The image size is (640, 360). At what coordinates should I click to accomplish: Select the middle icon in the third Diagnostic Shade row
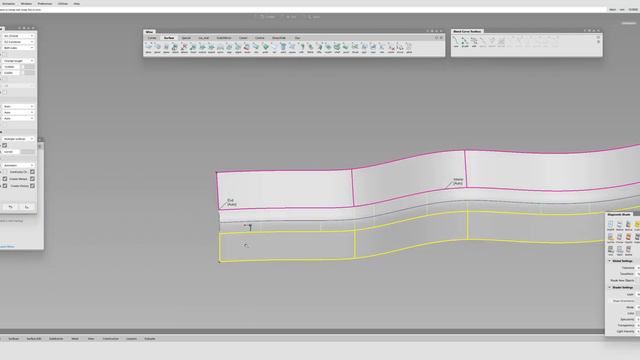coord(620,250)
